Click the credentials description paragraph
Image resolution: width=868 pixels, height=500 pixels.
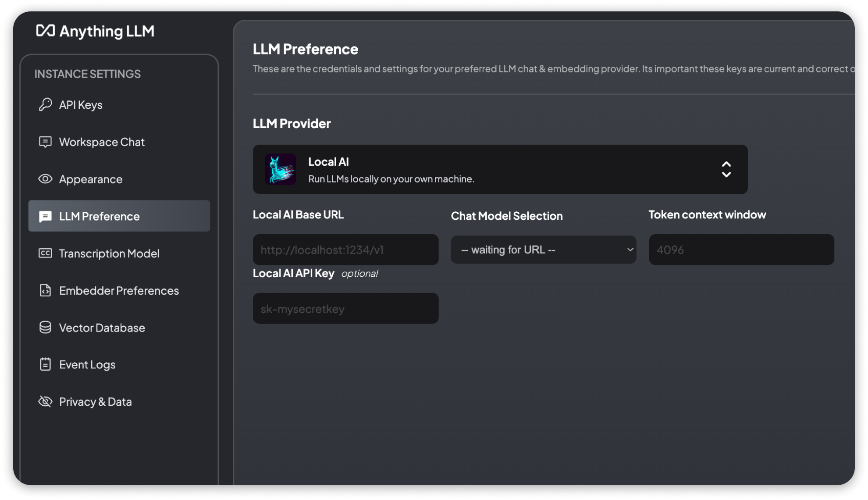(x=554, y=69)
